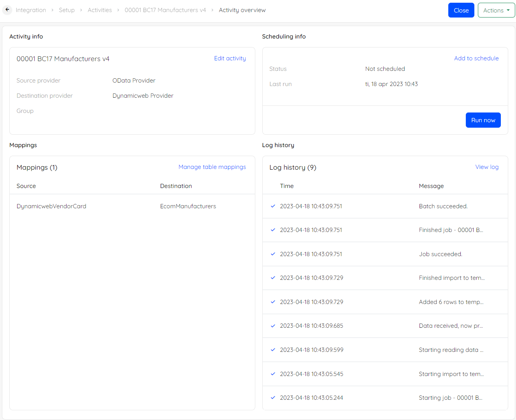
Task: Select Starting reading data ... message
Action: tap(451, 350)
